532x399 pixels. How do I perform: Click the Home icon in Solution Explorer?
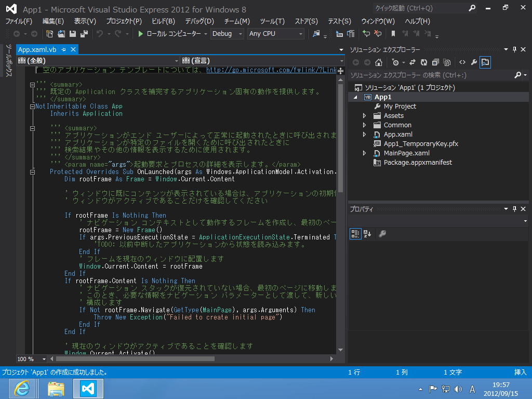click(x=379, y=62)
